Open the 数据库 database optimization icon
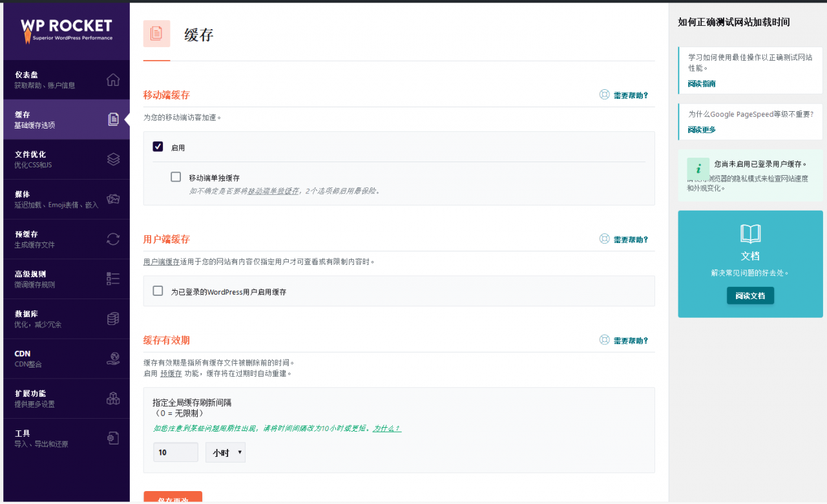Viewport: 827px width, 504px height. [x=113, y=318]
